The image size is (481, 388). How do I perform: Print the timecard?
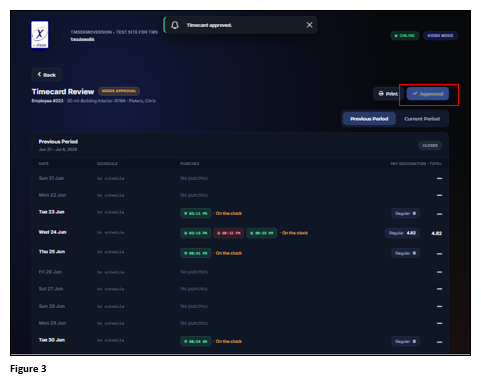pos(388,94)
